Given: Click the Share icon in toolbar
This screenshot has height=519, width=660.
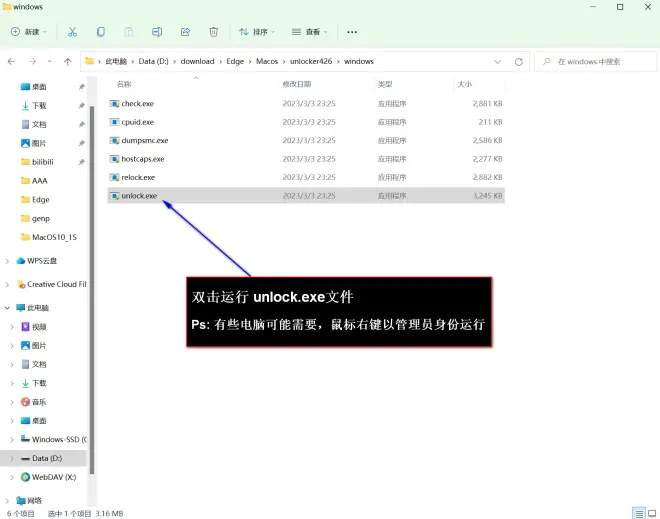Looking at the screenshot, I should point(185,32).
